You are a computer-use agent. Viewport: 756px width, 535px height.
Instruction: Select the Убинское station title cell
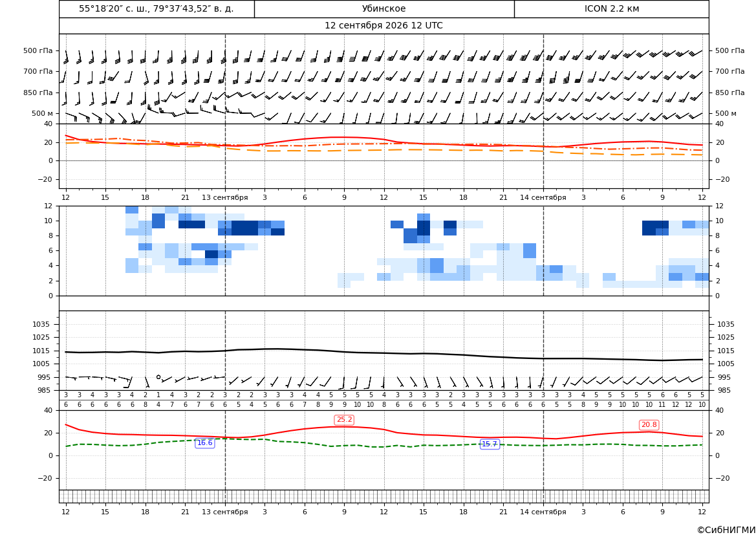point(384,8)
